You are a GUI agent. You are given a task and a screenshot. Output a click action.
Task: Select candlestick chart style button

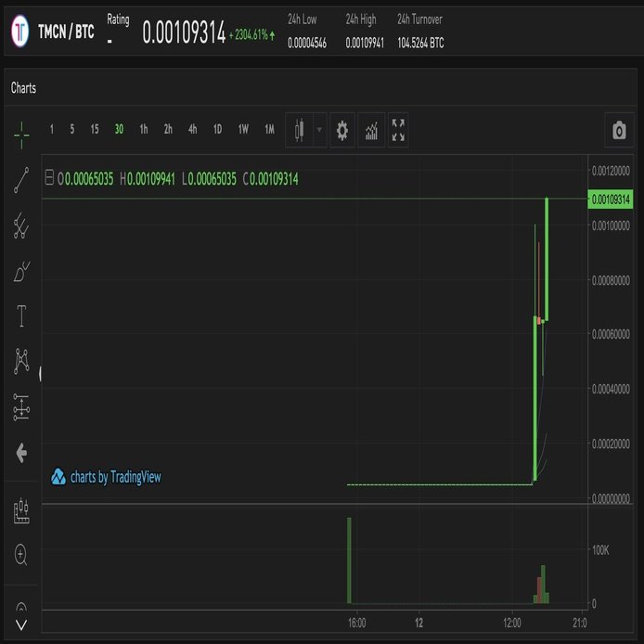point(300,131)
